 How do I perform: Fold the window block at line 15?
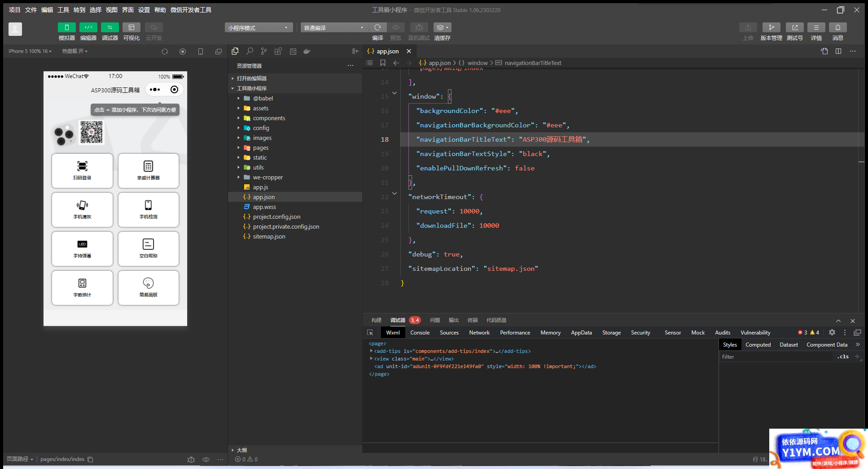[395, 93]
